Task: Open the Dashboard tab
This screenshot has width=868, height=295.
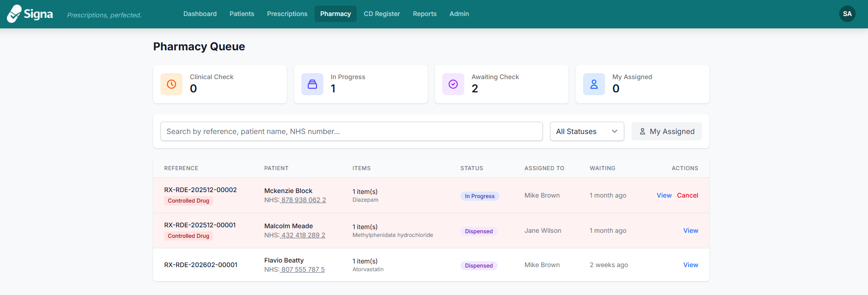Action: [200, 14]
